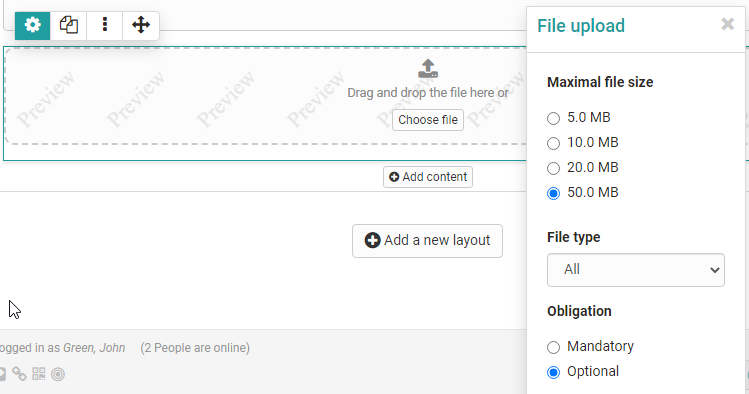
Task: Click Add a new layout button
Action: point(428,241)
